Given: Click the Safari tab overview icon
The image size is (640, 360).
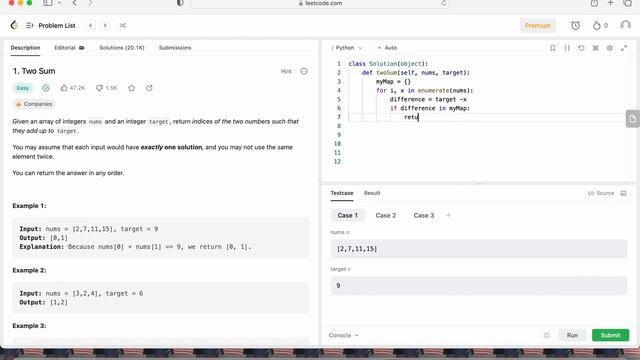Looking at the screenshot, I should click(627, 3).
